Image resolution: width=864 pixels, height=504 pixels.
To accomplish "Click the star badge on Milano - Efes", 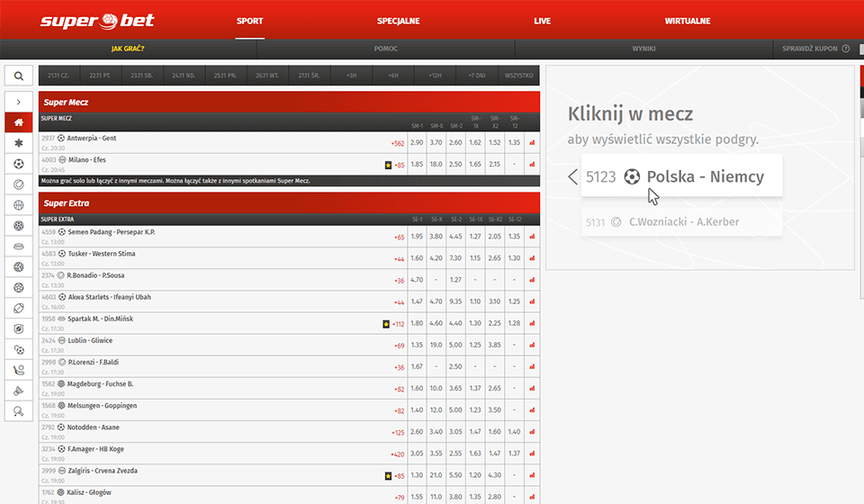I will coord(388,166).
